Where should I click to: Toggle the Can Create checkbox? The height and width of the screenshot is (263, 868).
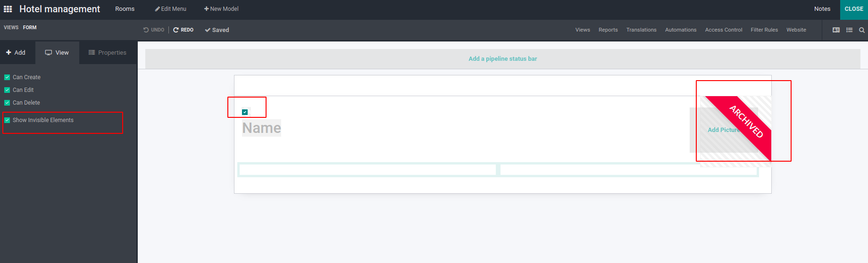tap(7, 77)
